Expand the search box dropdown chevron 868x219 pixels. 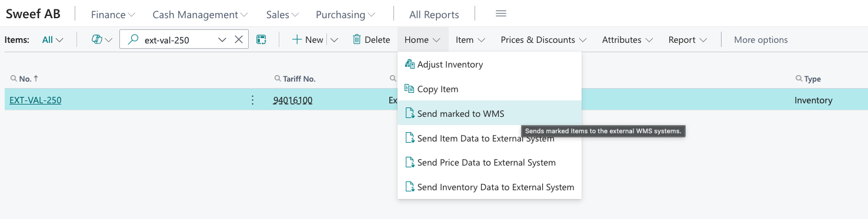coord(222,39)
